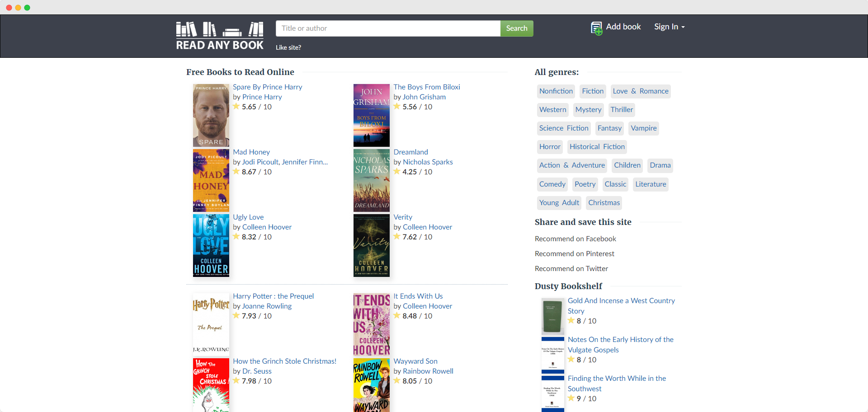Open the Mad Honey cover thumbnail
The height and width of the screenshot is (412, 868).
[x=211, y=180]
